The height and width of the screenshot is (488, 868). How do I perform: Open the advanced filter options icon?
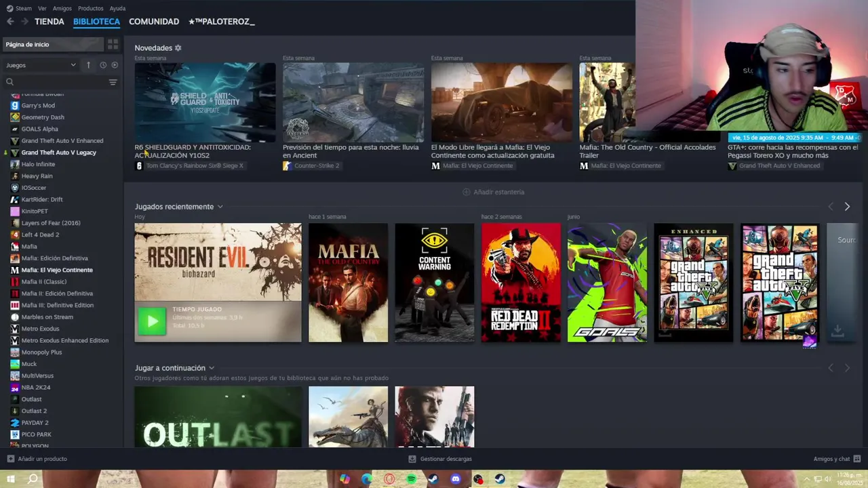(113, 82)
